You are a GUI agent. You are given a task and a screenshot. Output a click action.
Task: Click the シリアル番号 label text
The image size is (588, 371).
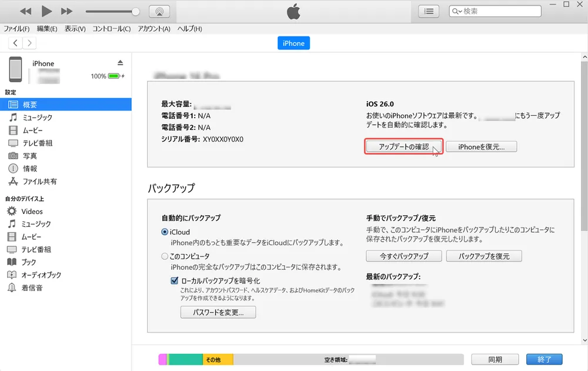point(181,139)
